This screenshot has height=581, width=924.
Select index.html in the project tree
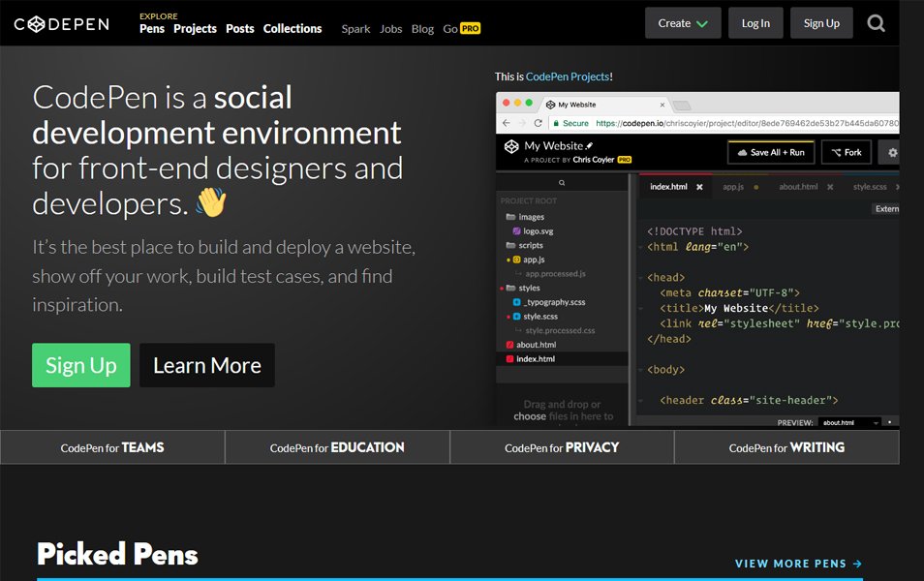click(531, 359)
